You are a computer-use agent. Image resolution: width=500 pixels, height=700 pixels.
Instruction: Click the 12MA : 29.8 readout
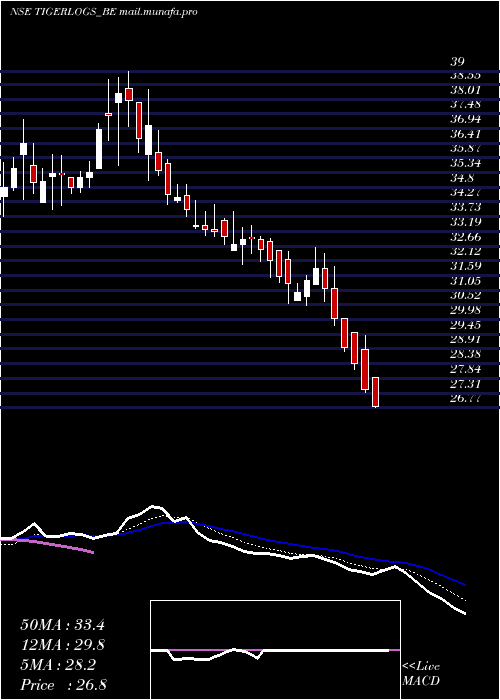(62, 645)
